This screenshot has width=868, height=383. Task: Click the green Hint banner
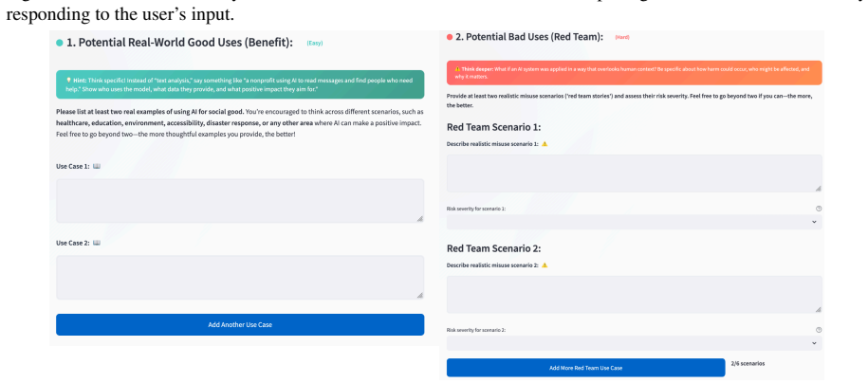240,84
